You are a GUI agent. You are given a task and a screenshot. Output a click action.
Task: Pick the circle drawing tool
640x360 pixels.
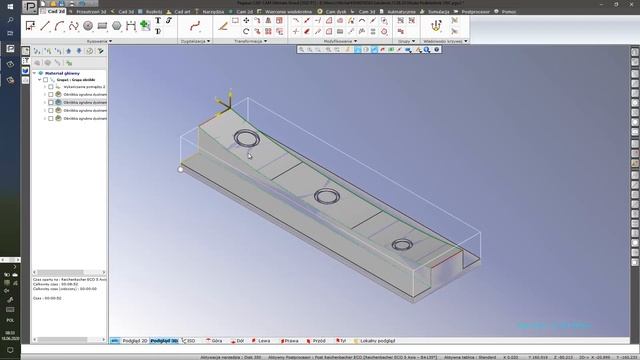tap(88, 26)
